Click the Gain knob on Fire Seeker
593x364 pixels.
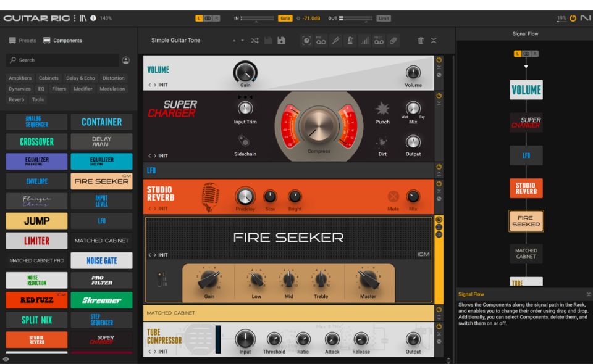(x=209, y=281)
